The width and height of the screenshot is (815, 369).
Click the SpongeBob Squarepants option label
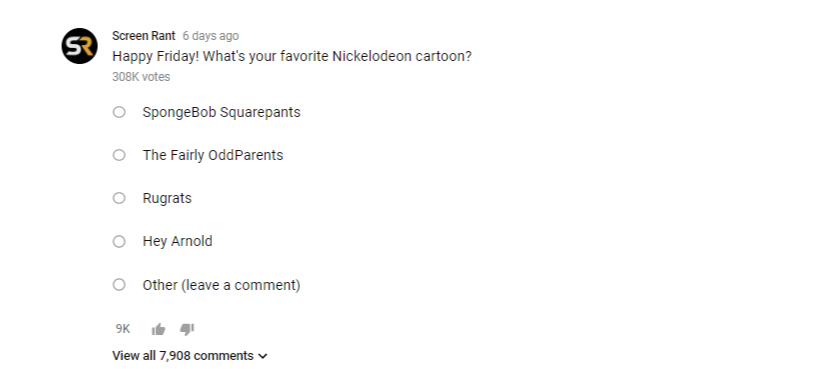pos(221,112)
